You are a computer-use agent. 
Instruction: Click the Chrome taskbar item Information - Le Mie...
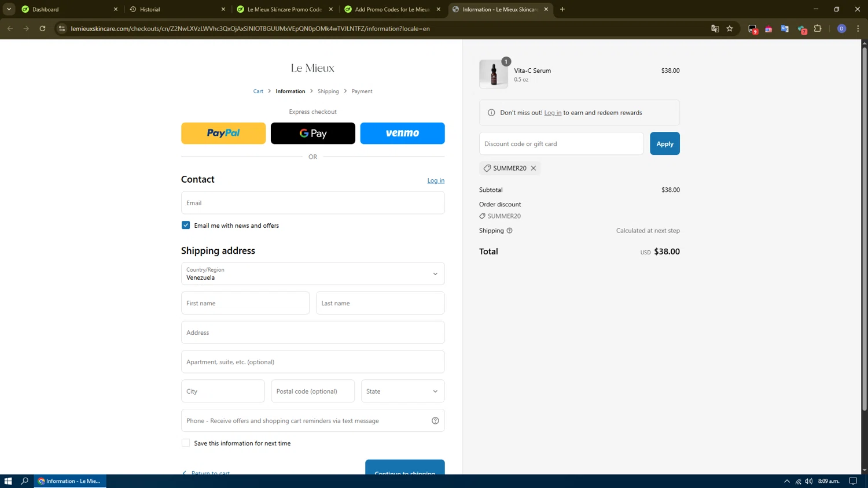click(70, 481)
